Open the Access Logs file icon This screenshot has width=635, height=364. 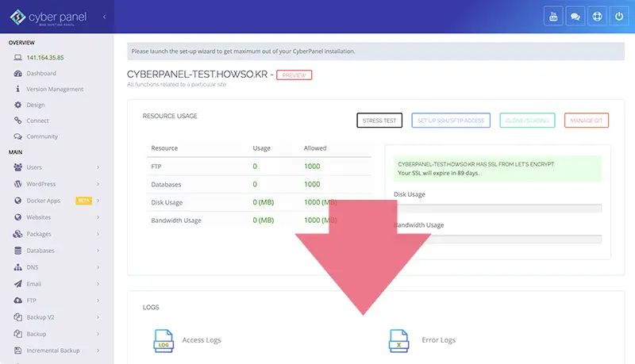[x=164, y=341]
